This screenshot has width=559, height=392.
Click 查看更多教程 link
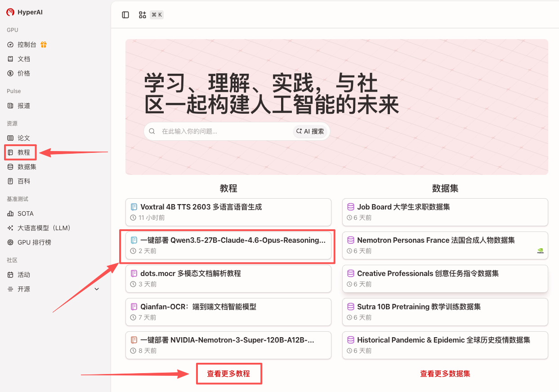pyautogui.click(x=228, y=374)
